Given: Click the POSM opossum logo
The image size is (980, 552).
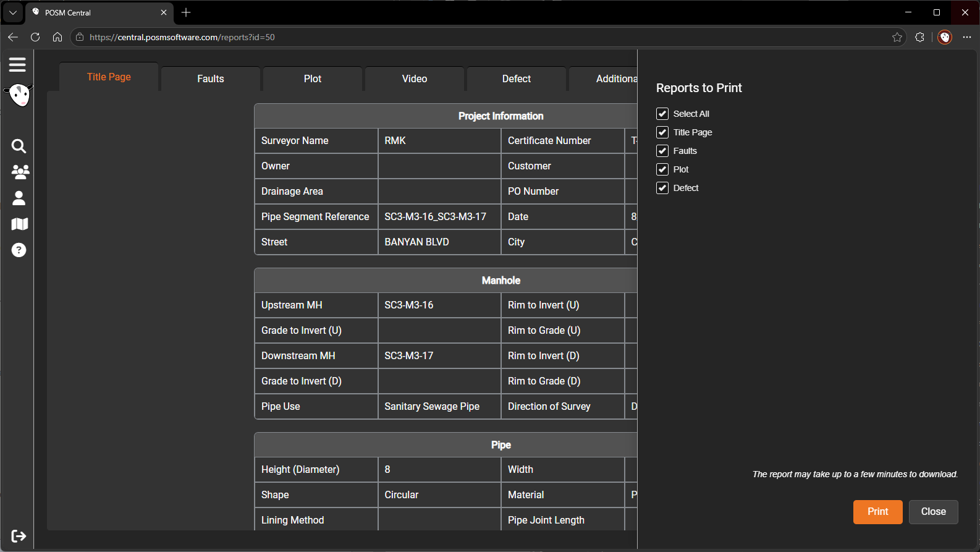Looking at the screenshot, I should 19,95.
